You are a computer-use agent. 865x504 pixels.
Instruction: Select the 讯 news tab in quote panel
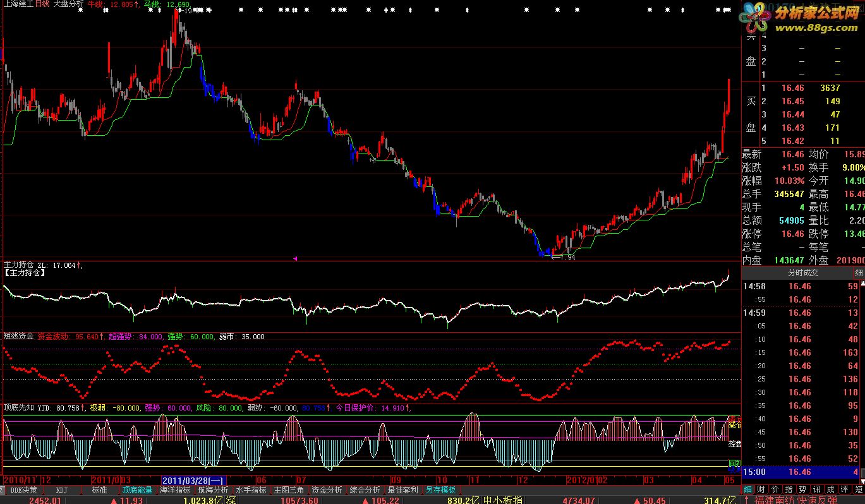[816, 489]
